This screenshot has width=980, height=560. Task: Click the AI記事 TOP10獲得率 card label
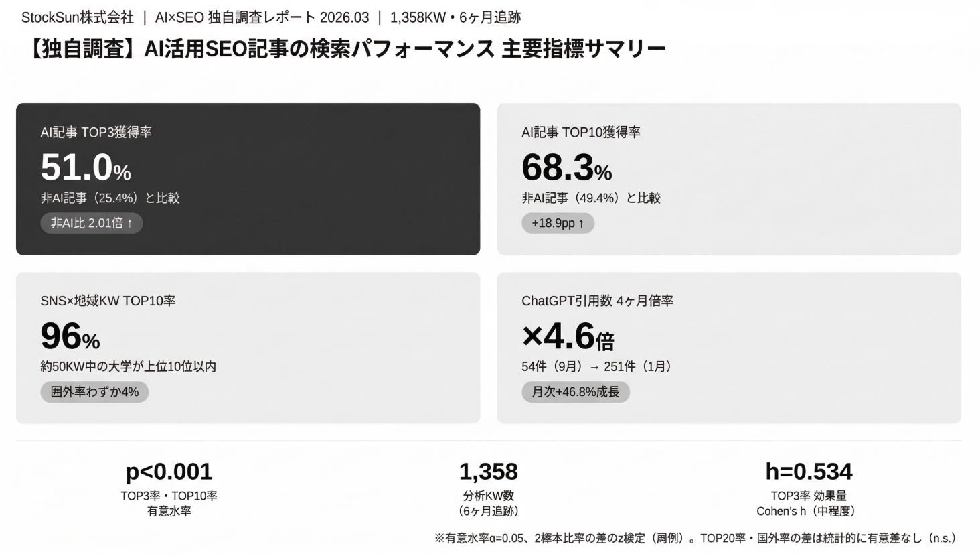coord(580,133)
